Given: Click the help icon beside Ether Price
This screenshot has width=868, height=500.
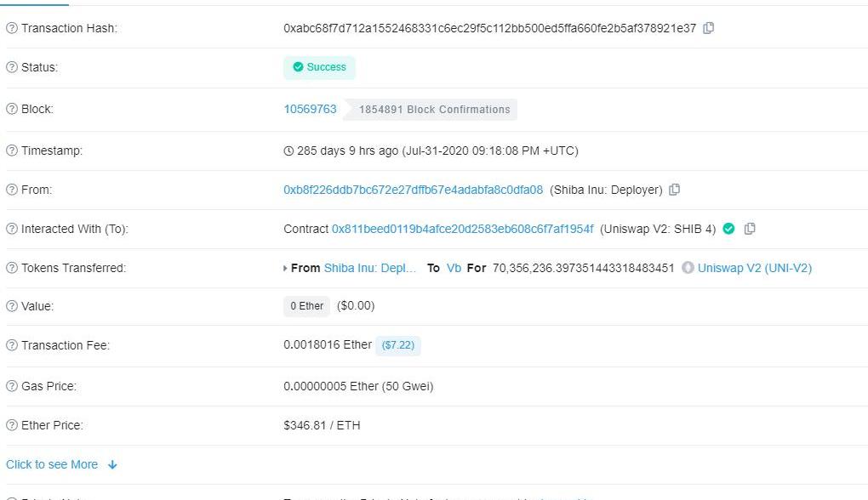Looking at the screenshot, I should point(12,425).
